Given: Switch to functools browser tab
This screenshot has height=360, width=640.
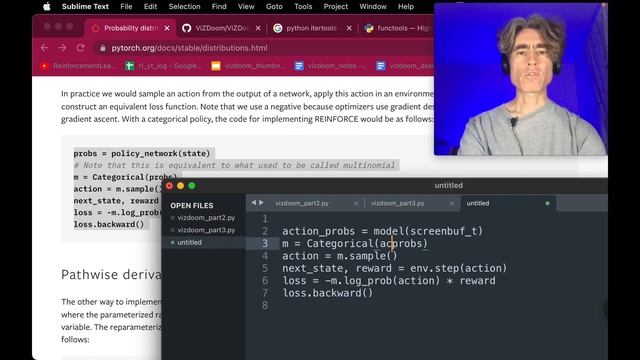Looking at the screenshot, I should 398,28.
